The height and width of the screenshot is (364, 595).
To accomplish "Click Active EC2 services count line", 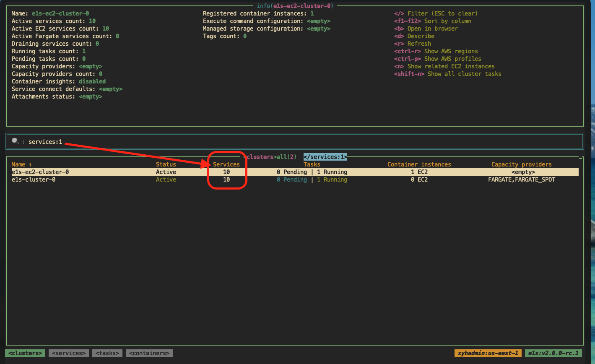I will pos(60,29).
